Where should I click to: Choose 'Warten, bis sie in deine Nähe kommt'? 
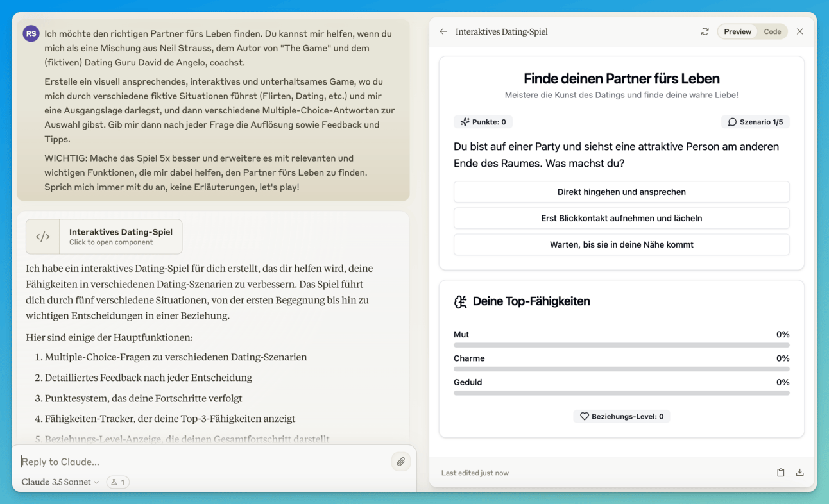(x=621, y=244)
